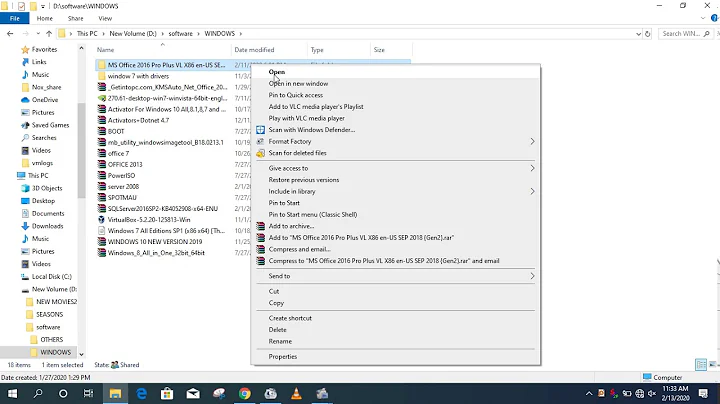Click the Search WINDOWS field
The width and height of the screenshot is (720, 404).
coord(686,34)
